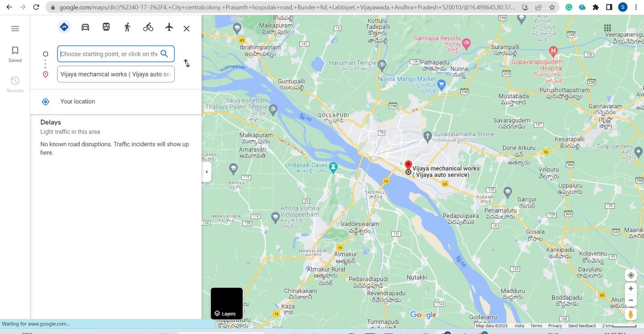The image size is (644, 334).
Task: Close the directions panel
Action: click(x=186, y=29)
